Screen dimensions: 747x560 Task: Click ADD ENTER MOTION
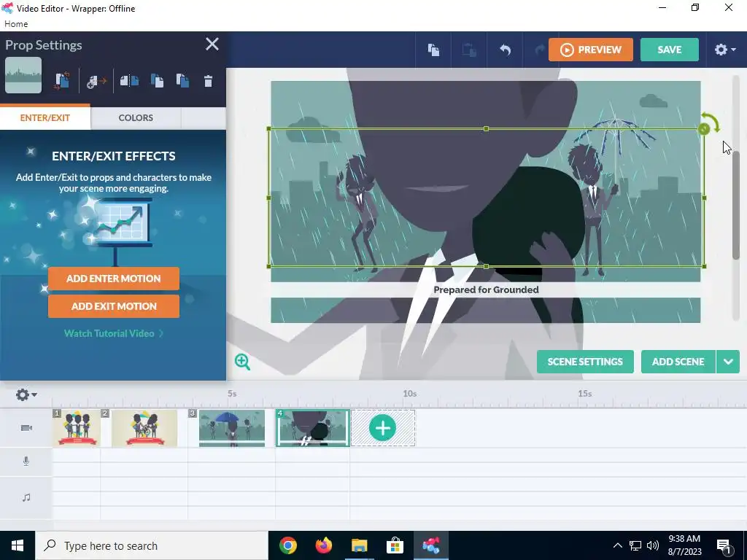pos(113,279)
